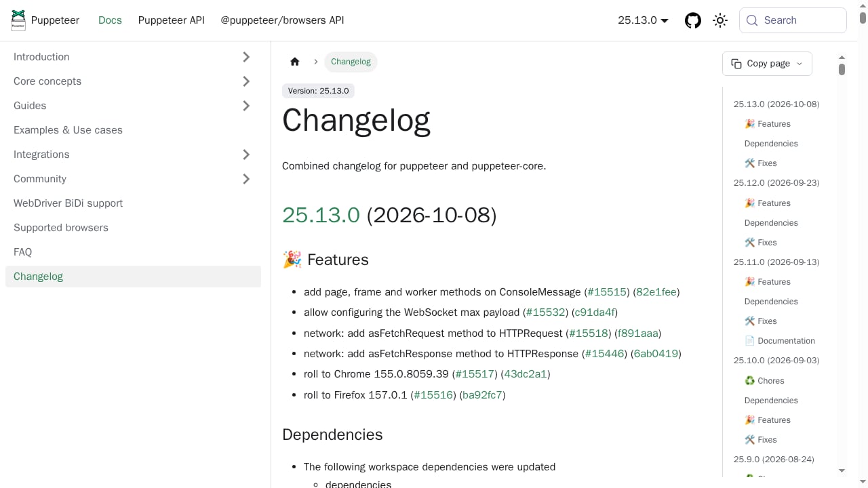
Task: Click the home breadcrumb icon
Action: click(x=295, y=62)
